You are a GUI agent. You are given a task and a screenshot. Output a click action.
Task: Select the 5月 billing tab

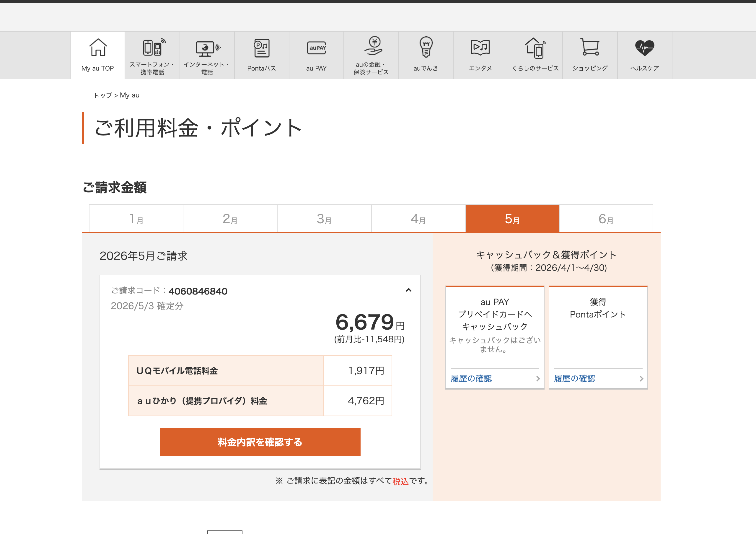click(512, 219)
